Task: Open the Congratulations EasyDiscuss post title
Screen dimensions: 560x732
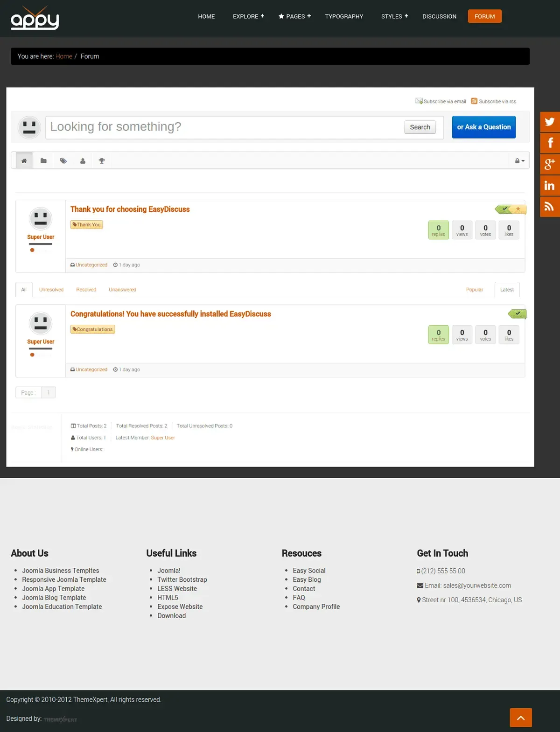Action: click(x=170, y=314)
